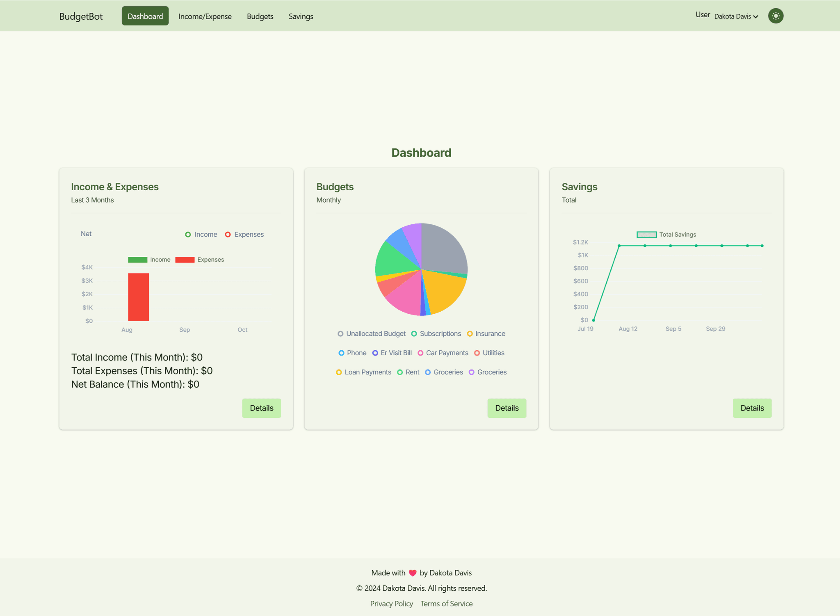This screenshot has width=840, height=616.
Task: Expand the Income & Expenses chart legend
Action: click(85, 233)
